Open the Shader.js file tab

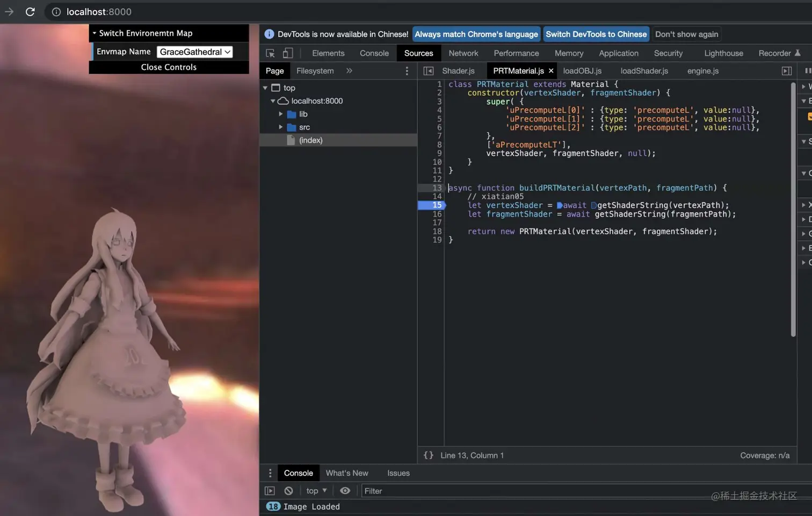tap(458, 71)
